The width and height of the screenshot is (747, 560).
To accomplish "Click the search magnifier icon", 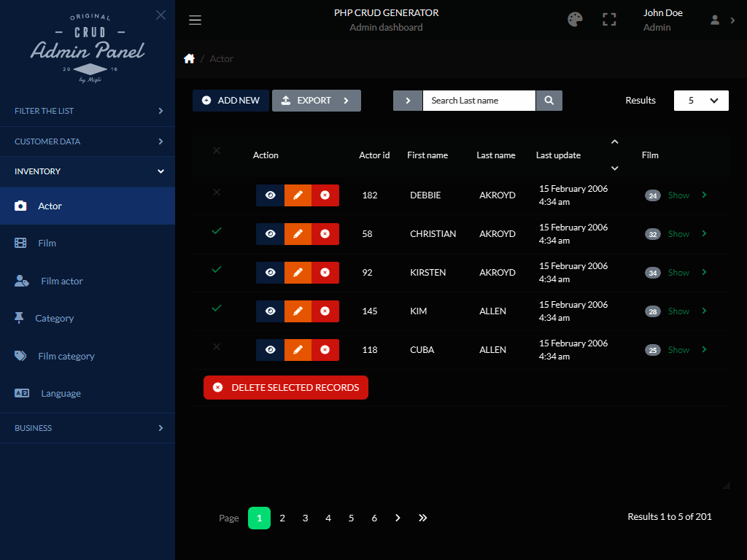I will pos(549,100).
